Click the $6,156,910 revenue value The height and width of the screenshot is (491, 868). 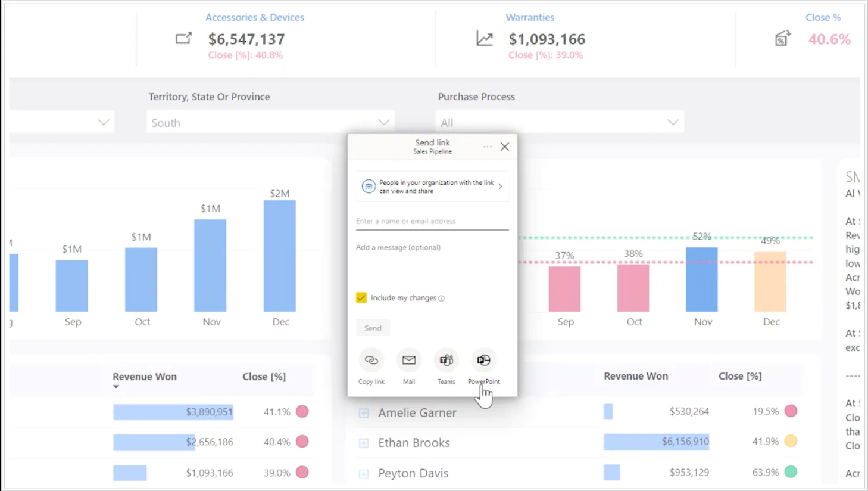click(685, 442)
